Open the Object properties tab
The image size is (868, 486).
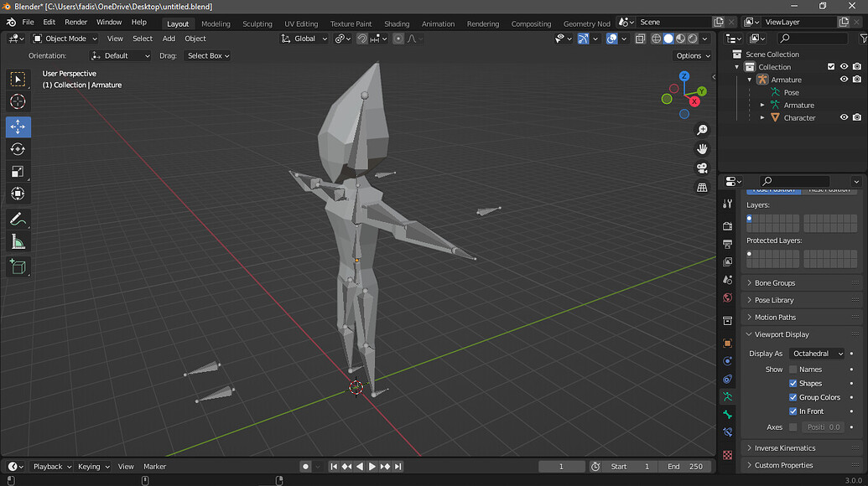[727, 344]
